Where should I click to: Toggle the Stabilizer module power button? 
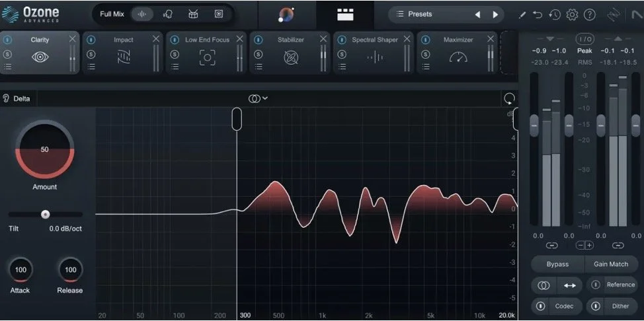coord(259,40)
